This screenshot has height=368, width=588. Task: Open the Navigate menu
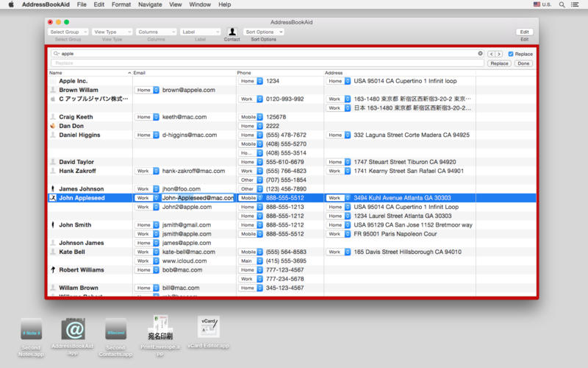click(150, 4)
